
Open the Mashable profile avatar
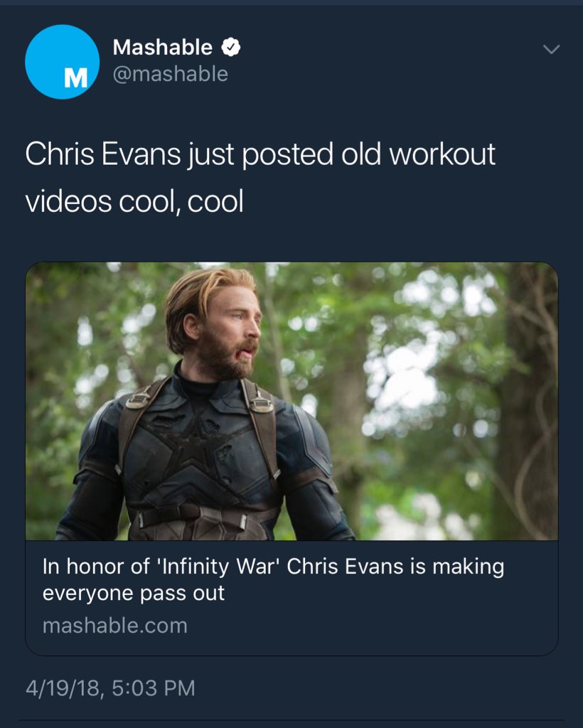point(62,62)
